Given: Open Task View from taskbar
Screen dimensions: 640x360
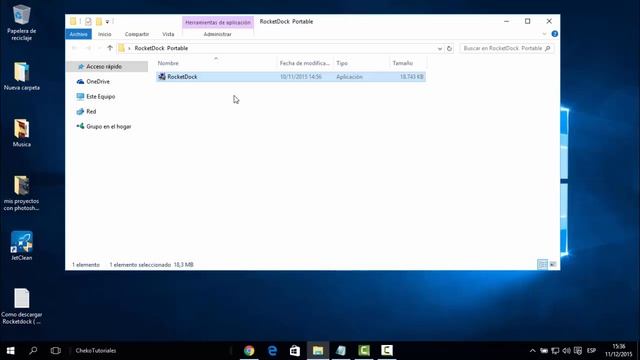Looking at the screenshot, I should [x=56, y=351].
